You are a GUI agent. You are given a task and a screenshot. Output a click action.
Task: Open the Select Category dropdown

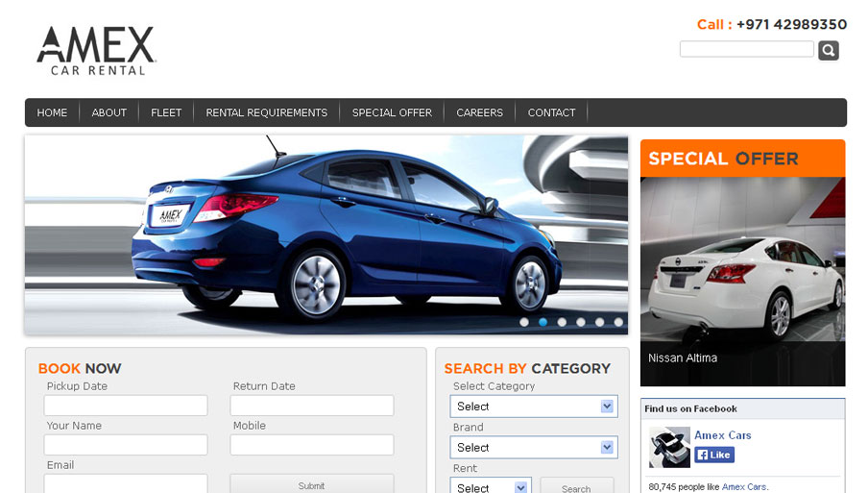[x=534, y=407]
